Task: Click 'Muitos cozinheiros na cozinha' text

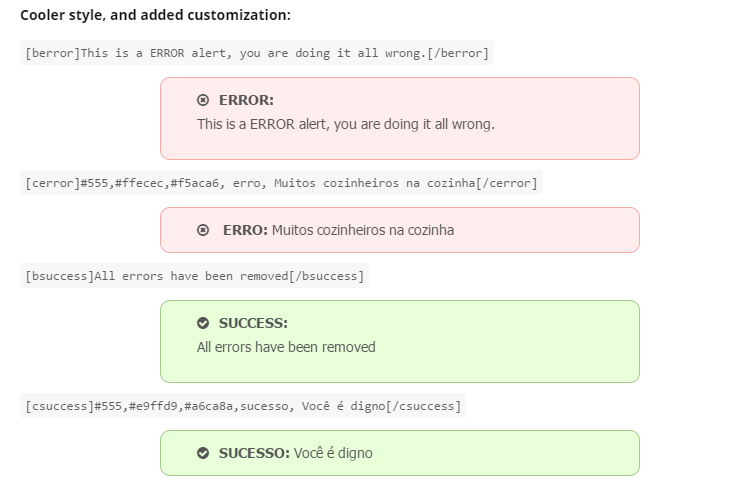Action: tap(363, 230)
